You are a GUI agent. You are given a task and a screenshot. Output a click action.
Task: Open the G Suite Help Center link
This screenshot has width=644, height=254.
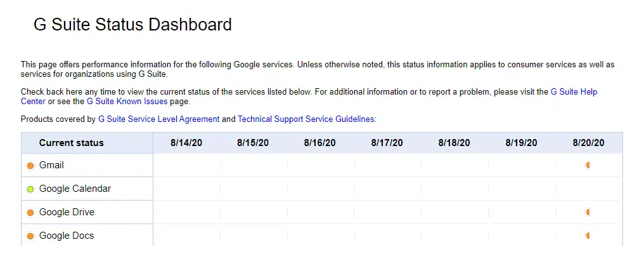[x=573, y=92]
